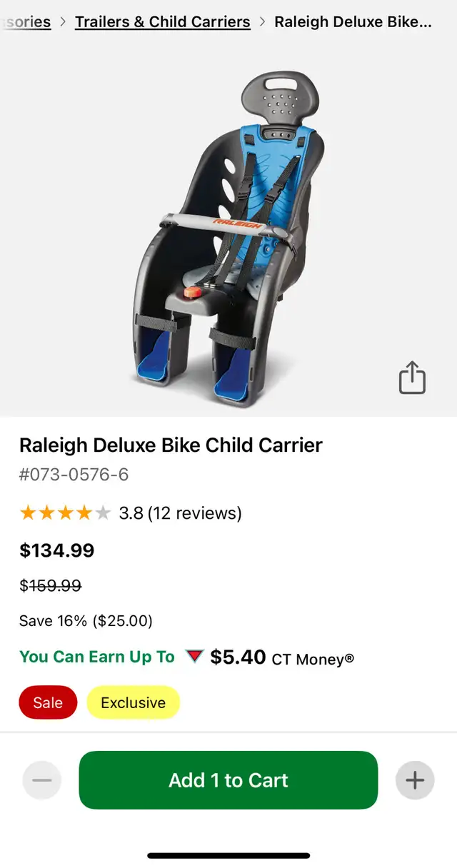457x868 pixels.
Task: Tap the crossed-out $159.99 original price
Action: (x=51, y=585)
